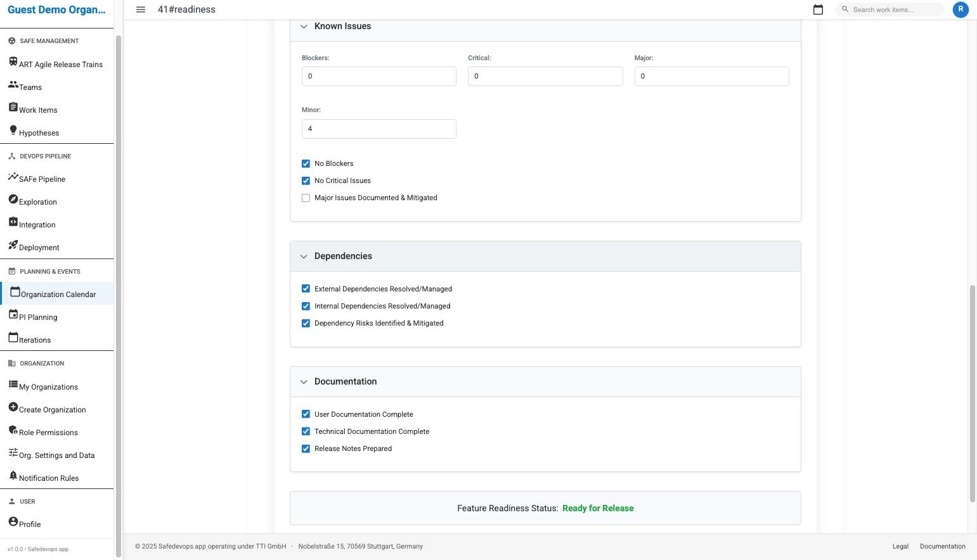This screenshot has height=560, width=977.
Task: Click the Integration code icon
Action: click(x=13, y=222)
